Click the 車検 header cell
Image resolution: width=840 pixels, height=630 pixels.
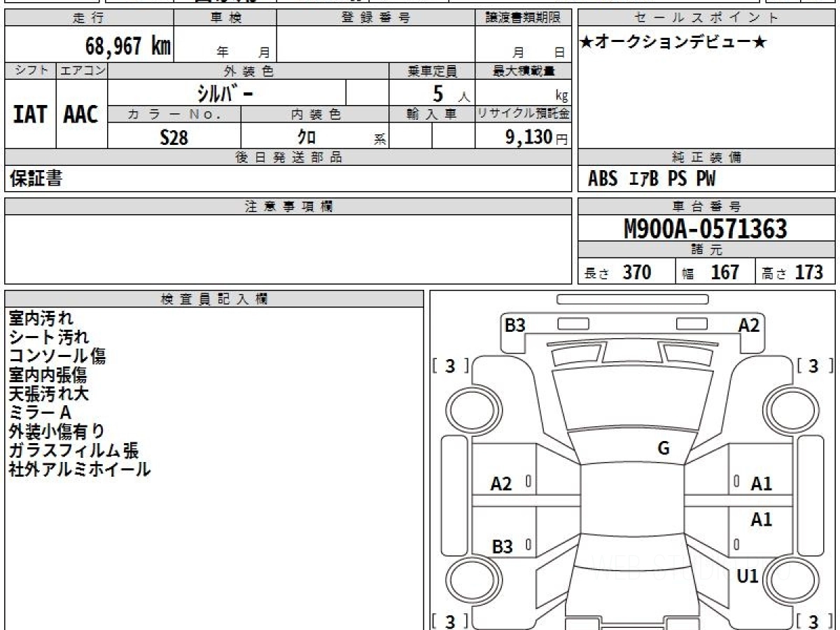click(x=225, y=18)
